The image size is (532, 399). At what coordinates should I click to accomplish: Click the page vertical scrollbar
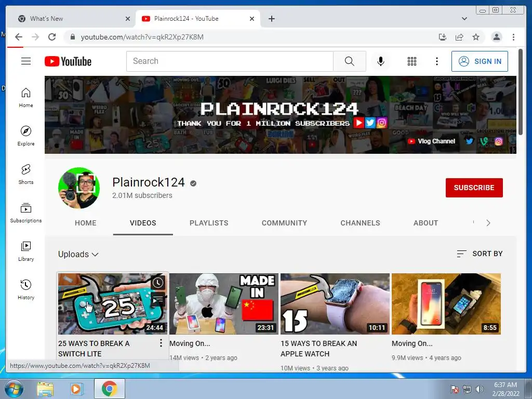pos(521,91)
